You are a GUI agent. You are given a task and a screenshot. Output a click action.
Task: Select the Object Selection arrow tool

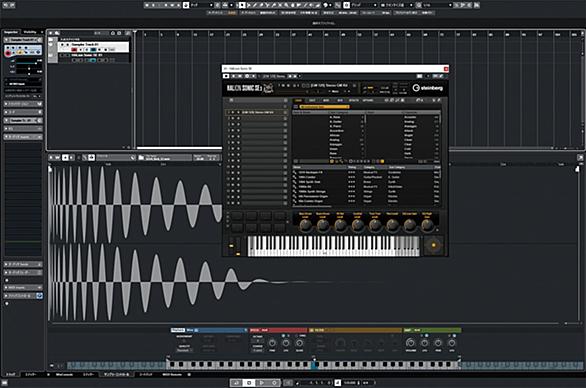pyautogui.click(x=243, y=5)
